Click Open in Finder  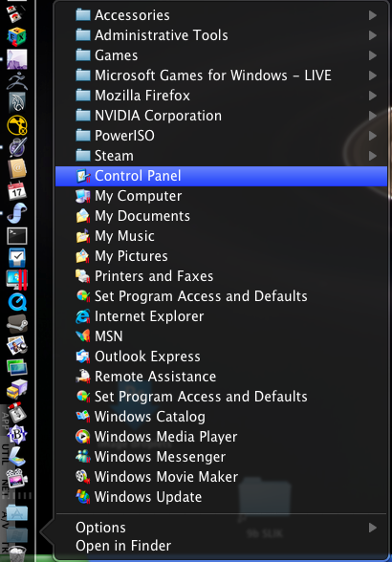(x=221, y=546)
